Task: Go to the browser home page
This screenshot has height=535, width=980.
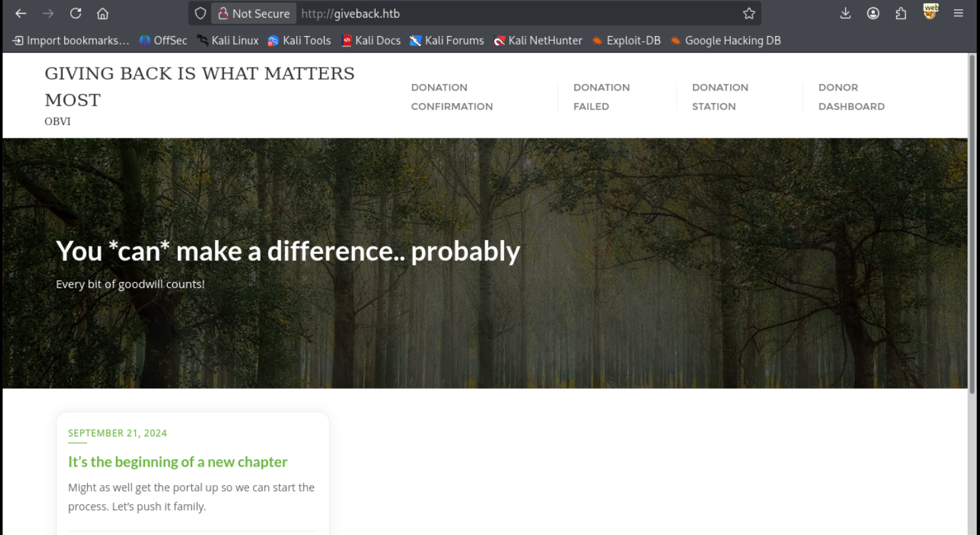Action: (103, 13)
